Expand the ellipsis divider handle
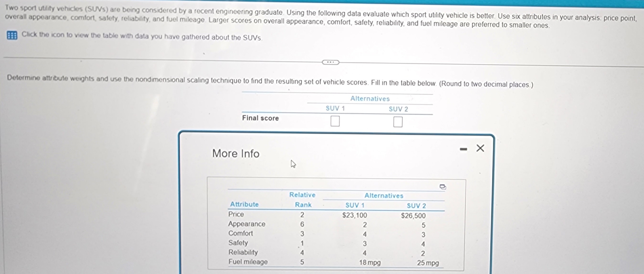This screenshot has width=644, height=274. [330, 62]
